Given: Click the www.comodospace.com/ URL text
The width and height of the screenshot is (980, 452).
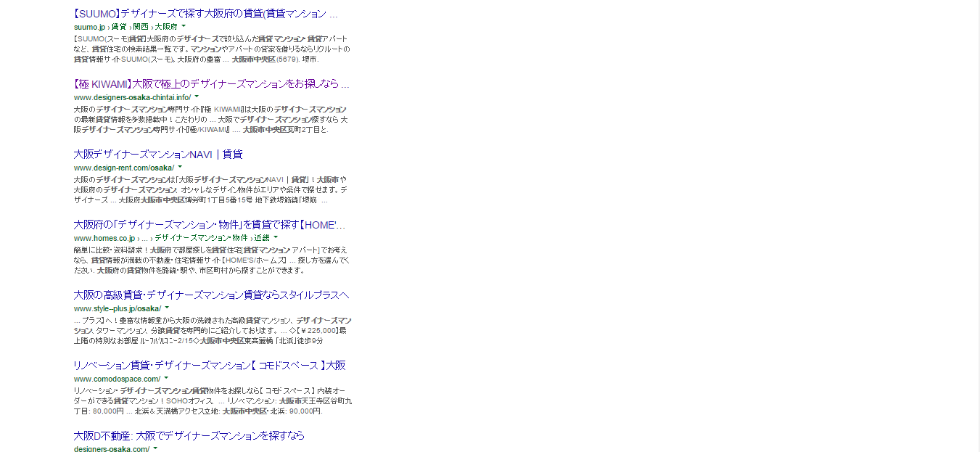Looking at the screenshot, I should click(x=117, y=379).
